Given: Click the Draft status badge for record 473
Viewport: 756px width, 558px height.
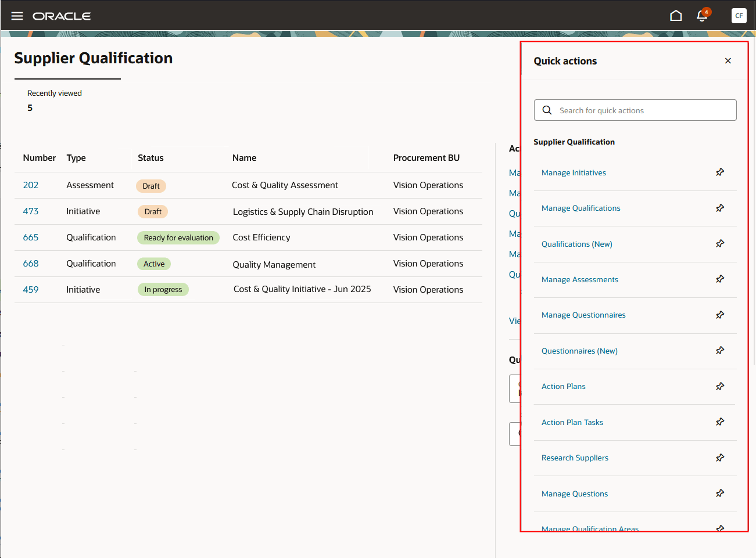Looking at the screenshot, I should [x=153, y=211].
